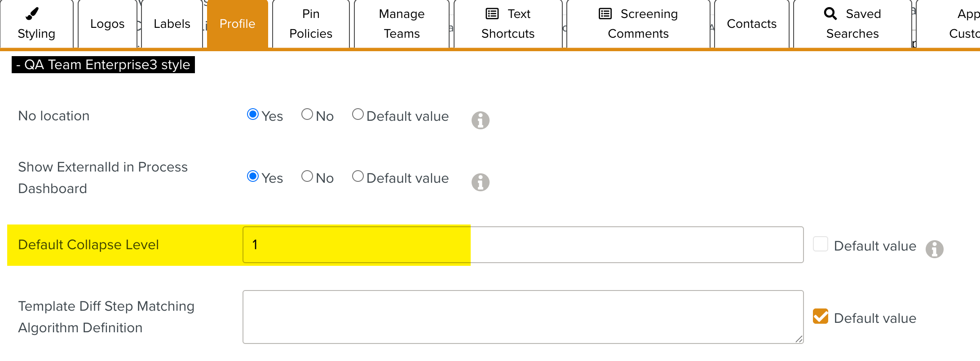Go to the Manage Teams tab
980x361 pixels.
(x=402, y=24)
